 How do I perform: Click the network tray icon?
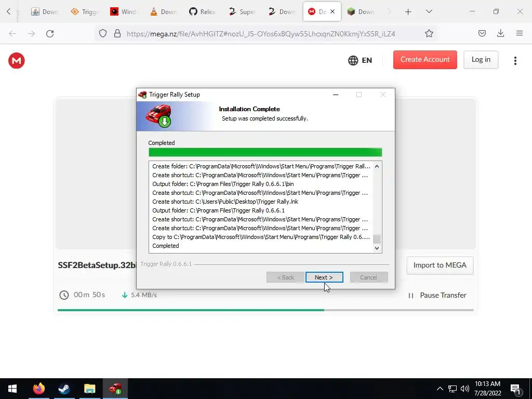(x=453, y=389)
